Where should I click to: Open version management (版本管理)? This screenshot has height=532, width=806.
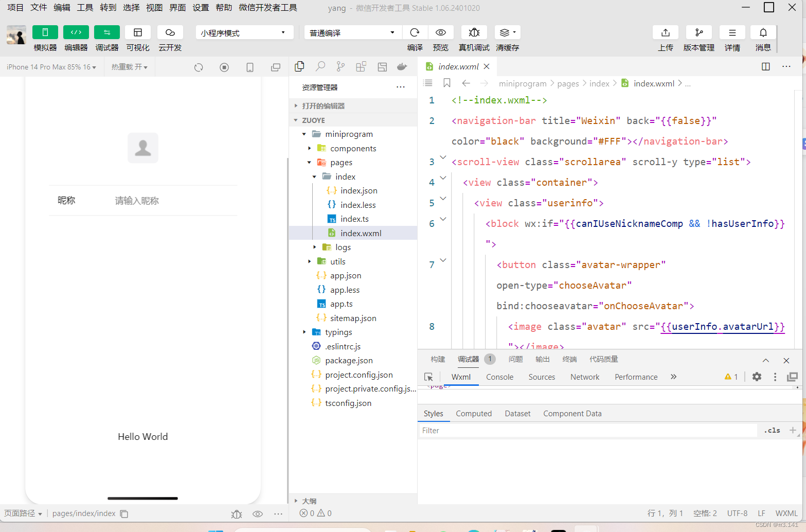[699, 32]
